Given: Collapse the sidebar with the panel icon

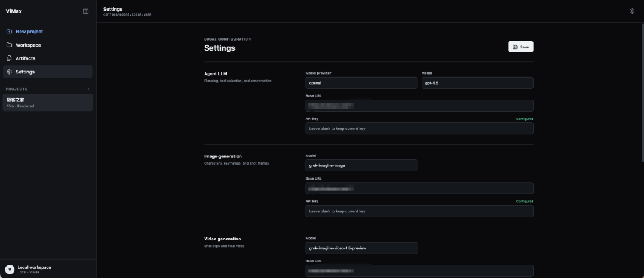Looking at the screenshot, I should (x=86, y=11).
